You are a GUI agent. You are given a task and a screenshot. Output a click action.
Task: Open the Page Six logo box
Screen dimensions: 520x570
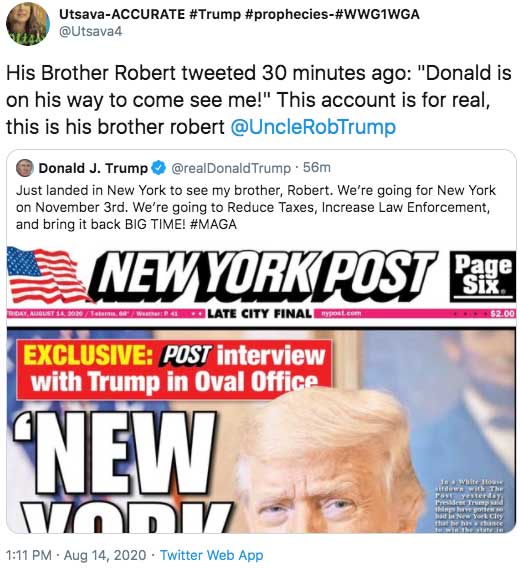pos(483,276)
